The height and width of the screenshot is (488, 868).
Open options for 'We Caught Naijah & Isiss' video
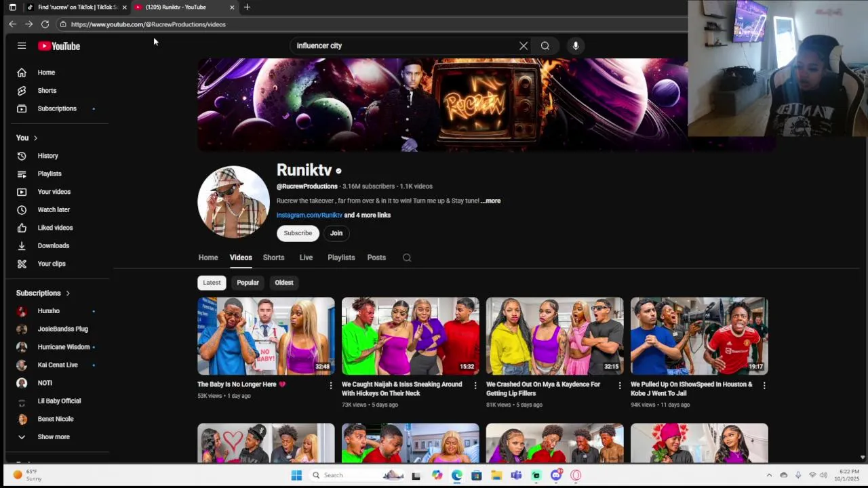coord(475,385)
